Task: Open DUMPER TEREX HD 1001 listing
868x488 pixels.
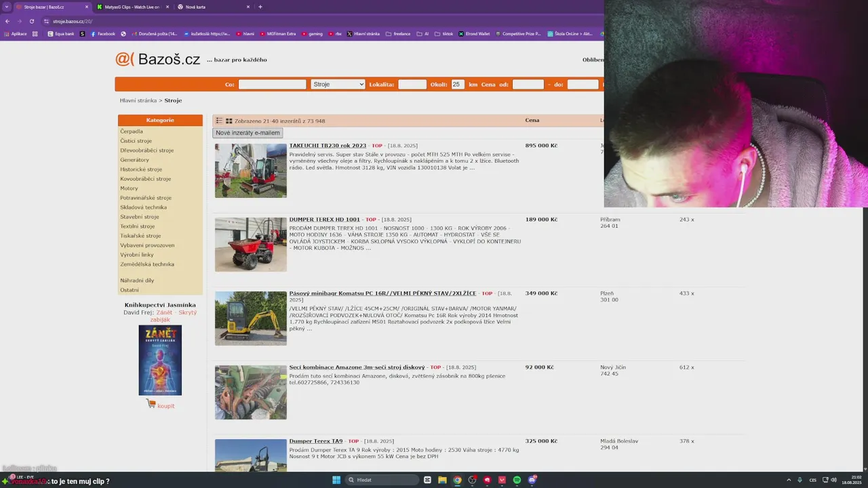Action: [x=324, y=220]
